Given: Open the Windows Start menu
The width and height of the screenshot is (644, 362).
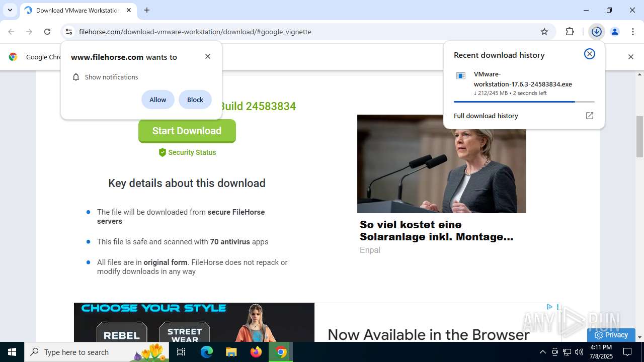Looking at the screenshot, I should [x=12, y=352].
